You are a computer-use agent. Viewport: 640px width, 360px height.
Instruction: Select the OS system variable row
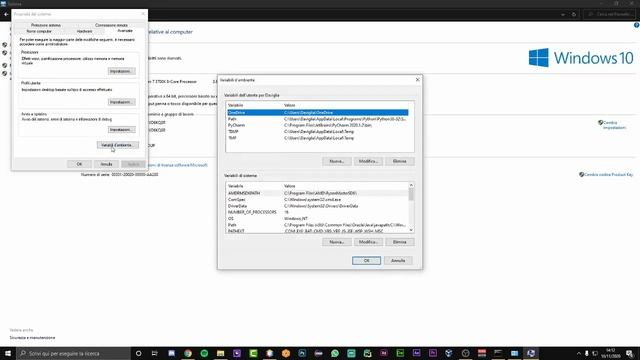(318, 219)
